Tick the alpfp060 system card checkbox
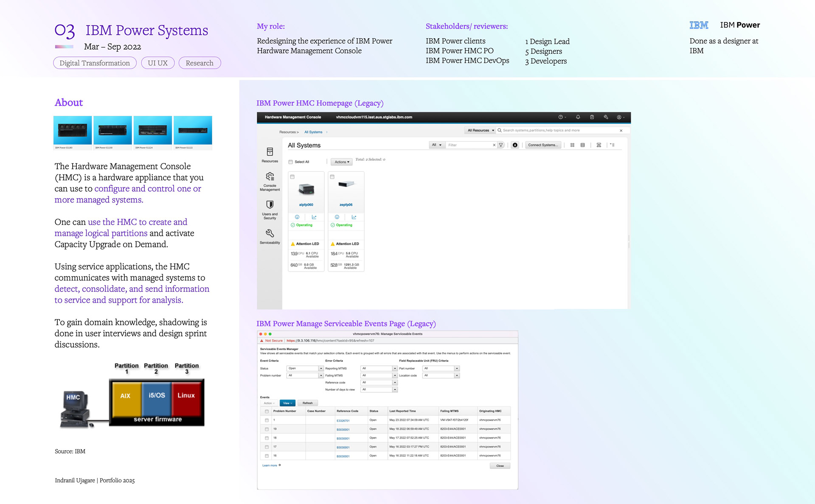This screenshot has width=815, height=504. [292, 177]
